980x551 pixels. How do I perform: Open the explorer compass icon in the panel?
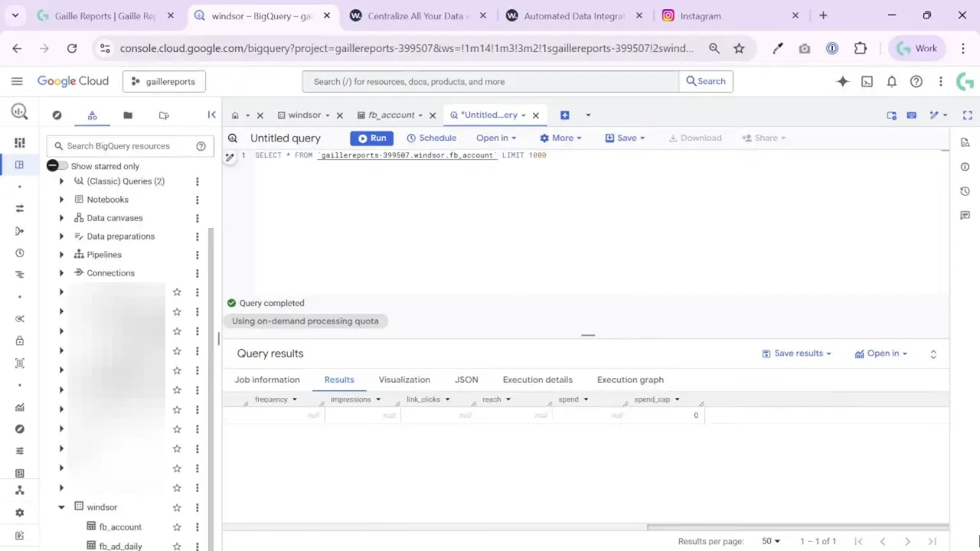tap(57, 115)
